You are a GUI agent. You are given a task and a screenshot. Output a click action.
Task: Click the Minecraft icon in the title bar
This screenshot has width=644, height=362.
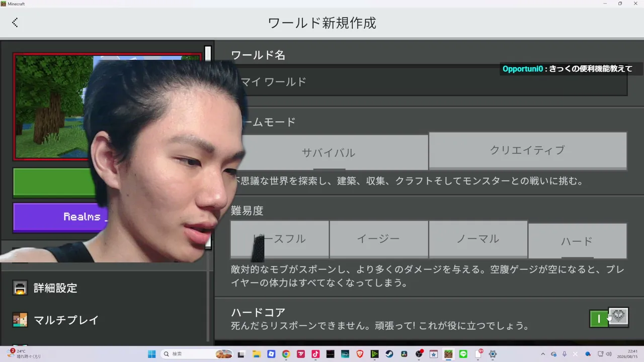click(x=4, y=4)
